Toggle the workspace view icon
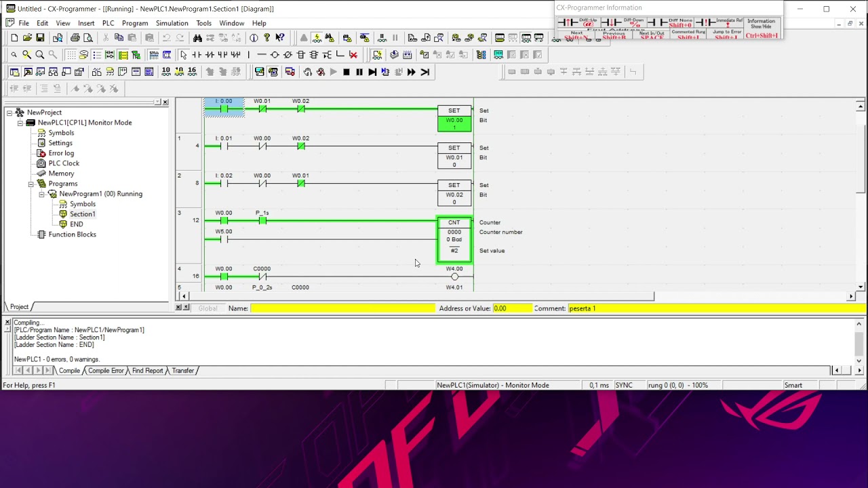868x488 pixels. coord(15,72)
